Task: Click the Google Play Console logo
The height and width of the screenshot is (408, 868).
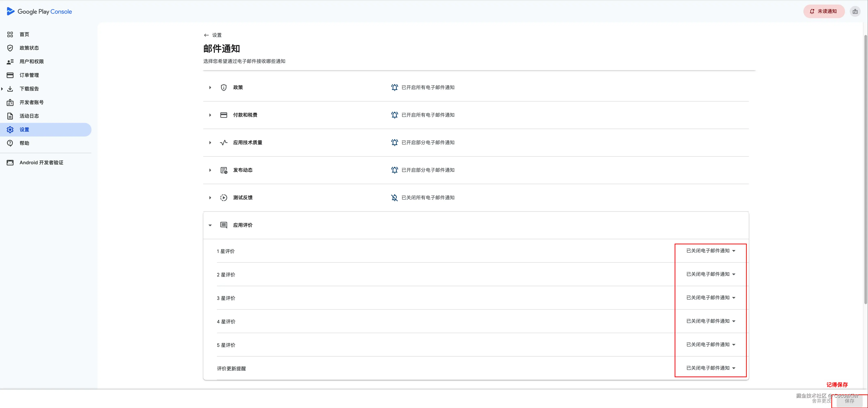Action: [x=39, y=11]
